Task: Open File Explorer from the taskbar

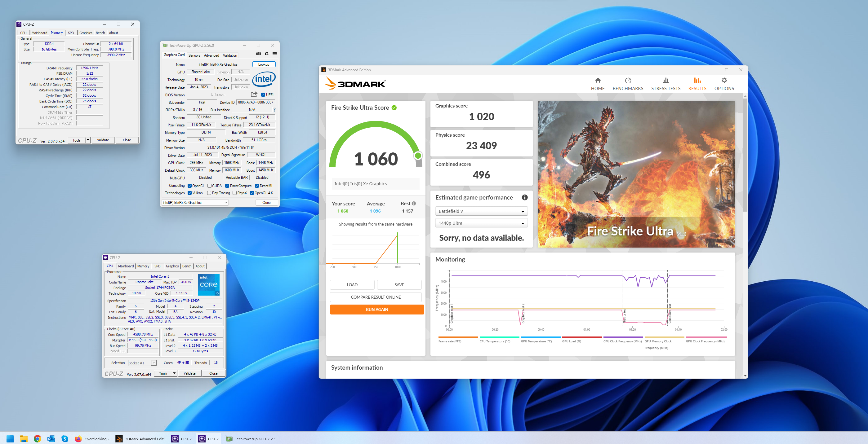Action: 24,439
